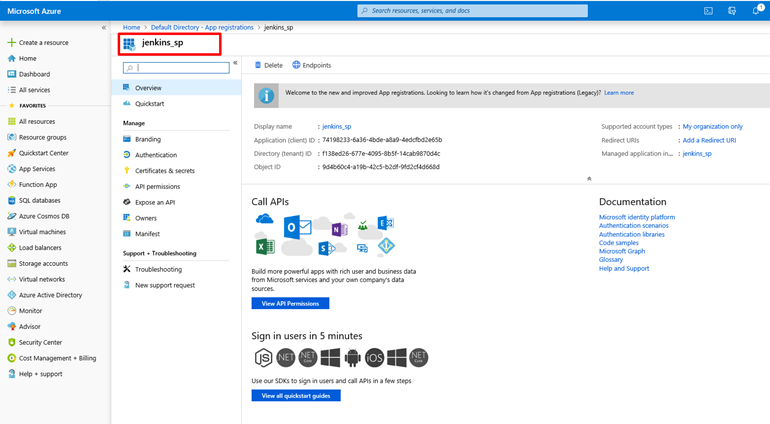The width and height of the screenshot is (770, 424).
Task: Open the Dashboard icon in the sidebar
Action: point(12,74)
